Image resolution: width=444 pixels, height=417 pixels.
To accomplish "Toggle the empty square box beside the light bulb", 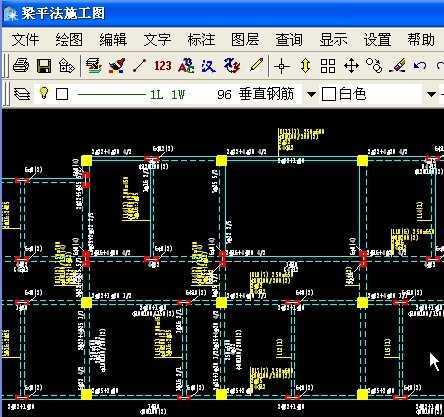I will (62, 94).
